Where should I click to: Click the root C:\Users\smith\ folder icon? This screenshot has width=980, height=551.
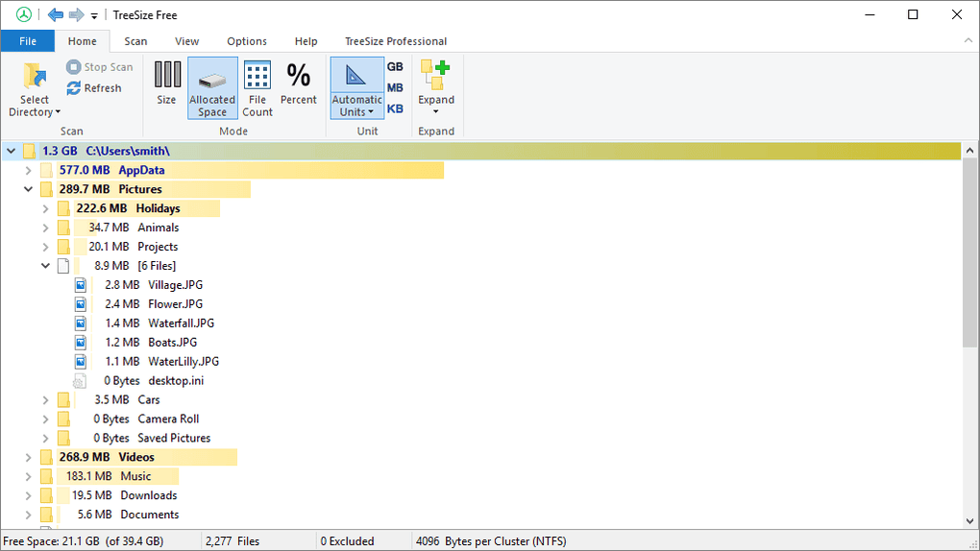click(30, 151)
